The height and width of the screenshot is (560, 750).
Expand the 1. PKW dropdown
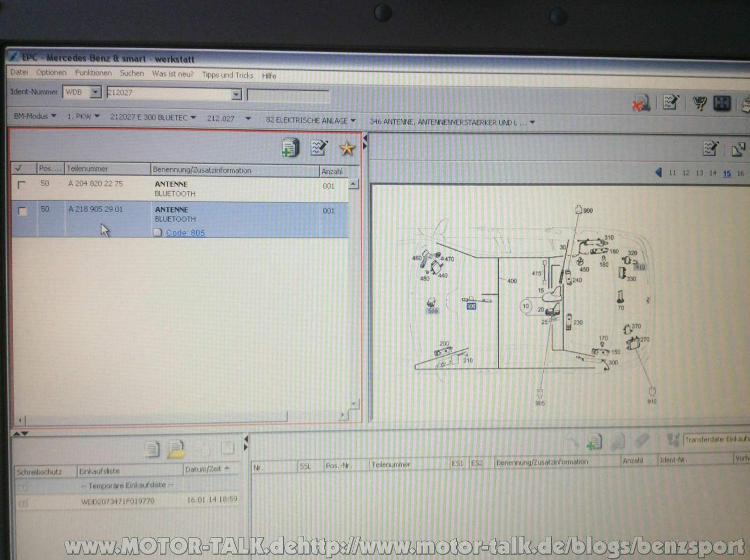(83, 116)
